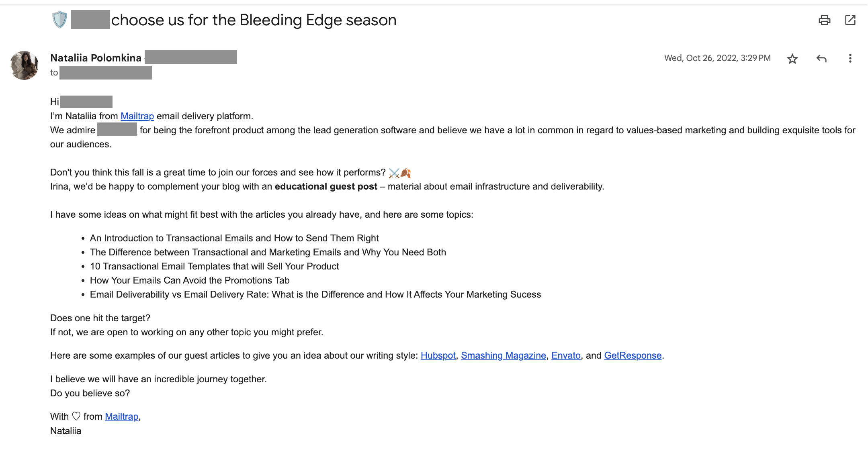Image resolution: width=868 pixels, height=457 pixels.
Task: Click the heart symbol in the signature
Action: click(75, 416)
